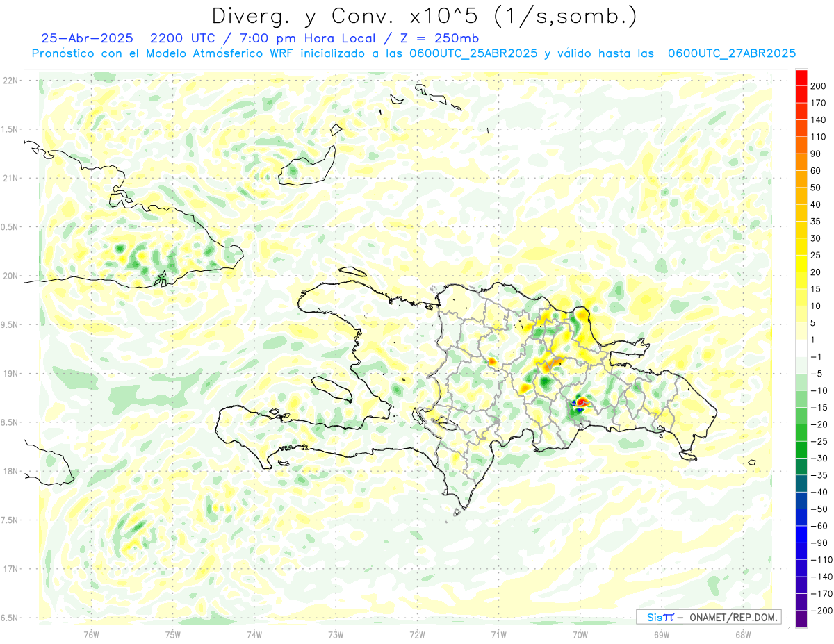The width and height of the screenshot is (834, 644).
Task: Click the '35' value on the color scale
Action: (x=816, y=222)
